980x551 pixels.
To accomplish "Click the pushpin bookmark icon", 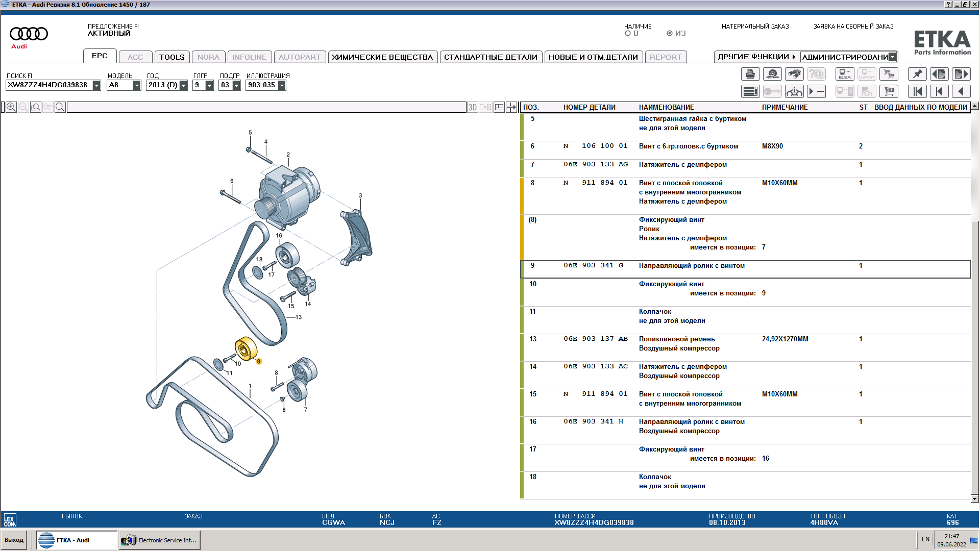I will [917, 74].
